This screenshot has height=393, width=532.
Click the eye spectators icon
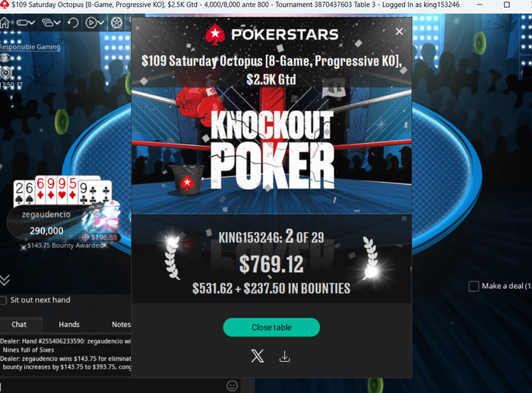coord(6,58)
